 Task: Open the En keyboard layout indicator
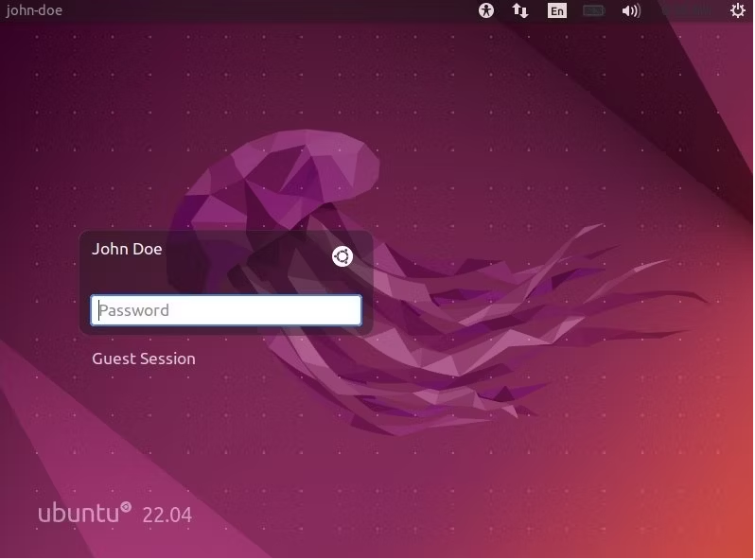(x=557, y=10)
